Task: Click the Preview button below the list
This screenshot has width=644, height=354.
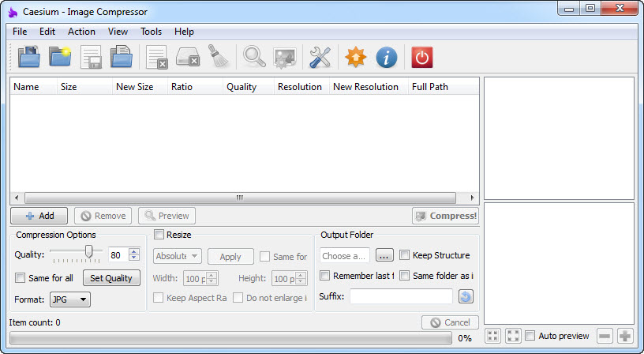Action: (x=167, y=216)
